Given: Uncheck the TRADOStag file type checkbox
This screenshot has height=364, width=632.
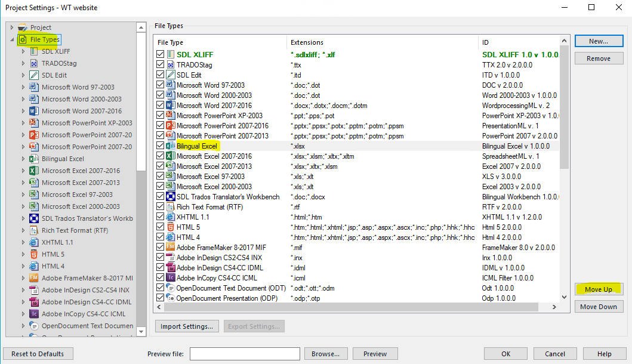Looking at the screenshot, I should coord(161,64).
